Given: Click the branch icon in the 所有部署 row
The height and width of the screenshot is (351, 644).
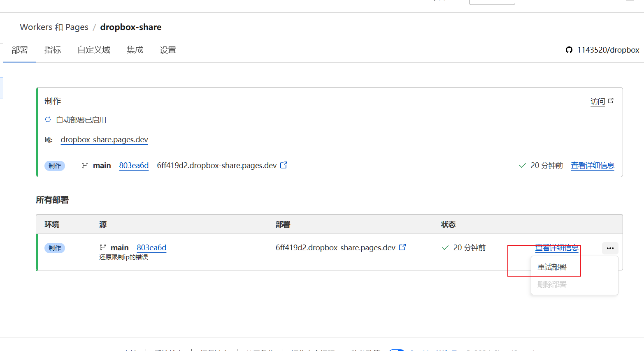Looking at the screenshot, I should point(102,247).
